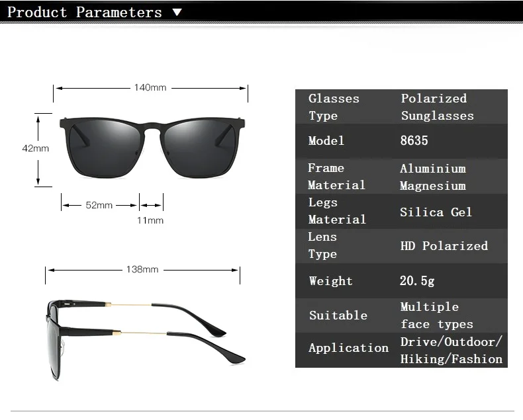Click the HD Polarized value

click(444, 246)
